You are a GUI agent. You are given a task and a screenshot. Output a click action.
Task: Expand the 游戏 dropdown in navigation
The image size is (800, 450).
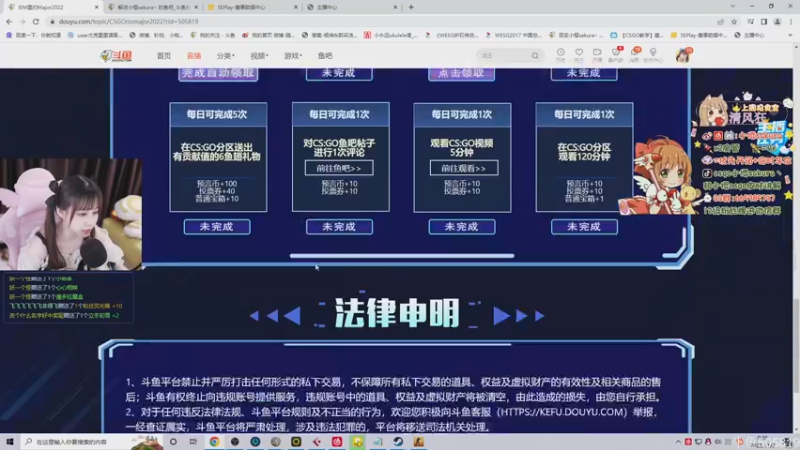293,56
